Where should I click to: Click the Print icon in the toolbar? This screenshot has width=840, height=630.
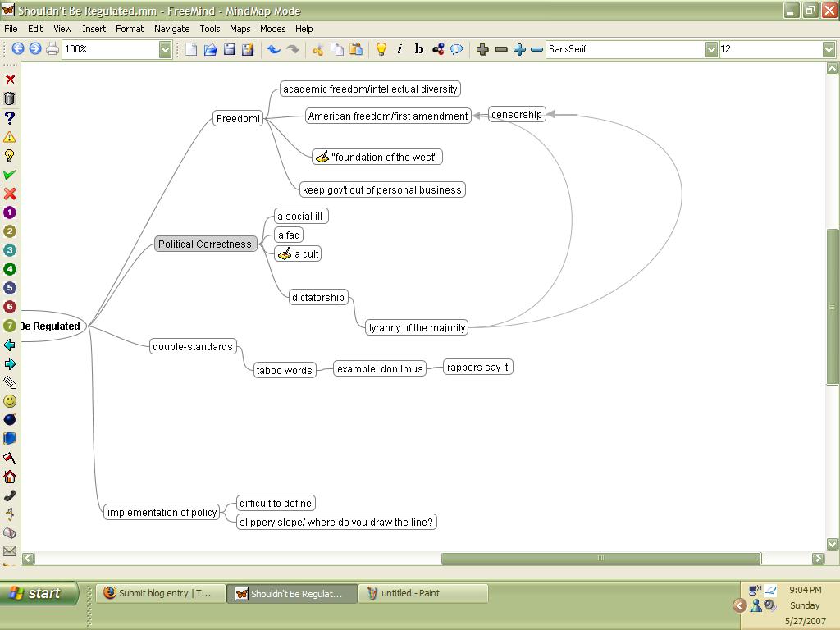click(52, 49)
